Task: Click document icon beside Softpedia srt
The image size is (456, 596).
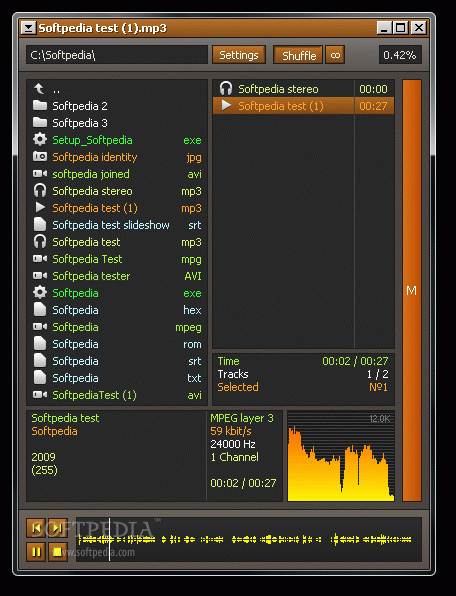Action: (40, 361)
